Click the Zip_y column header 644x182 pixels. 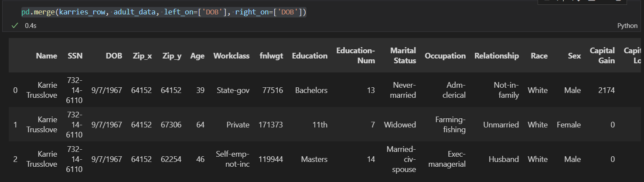[x=172, y=56]
